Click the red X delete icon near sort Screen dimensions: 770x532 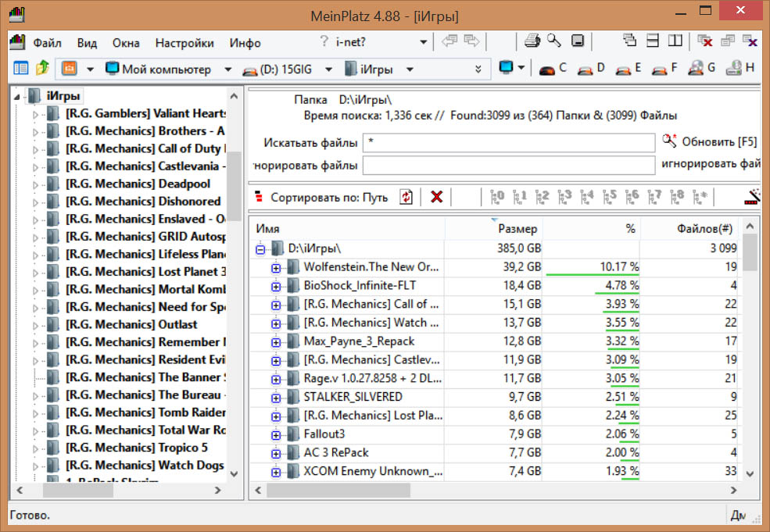coord(436,197)
